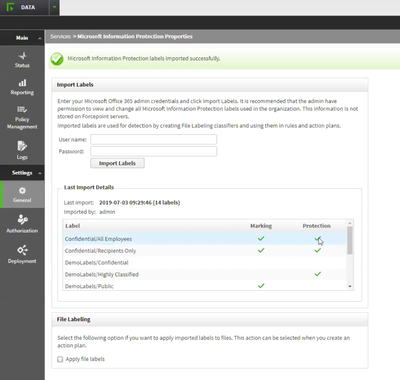Click the Import Labels button

(117, 163)
